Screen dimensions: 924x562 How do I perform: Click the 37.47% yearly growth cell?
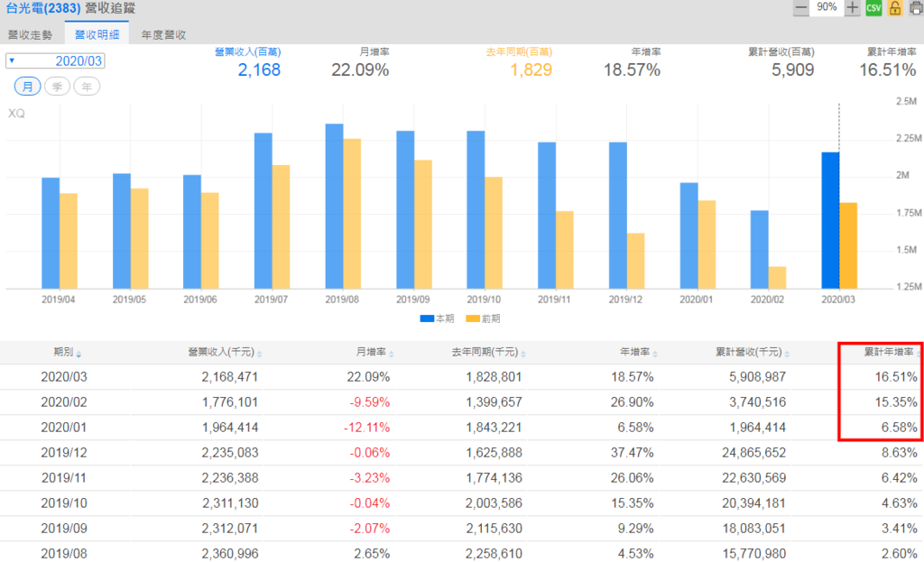tap(633, 453)
